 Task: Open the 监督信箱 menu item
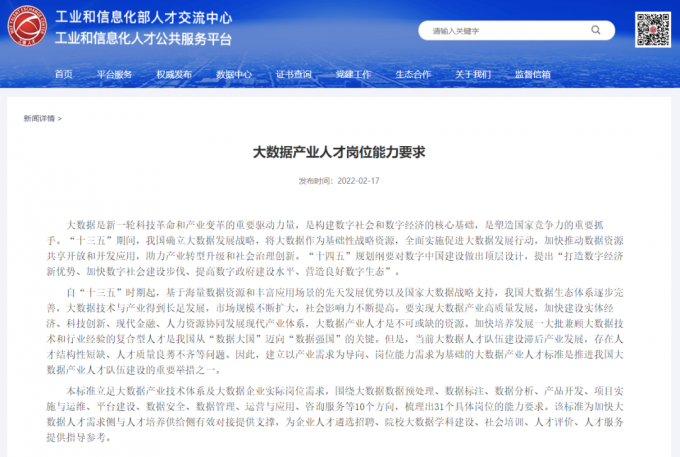click(x=533, y=74)
